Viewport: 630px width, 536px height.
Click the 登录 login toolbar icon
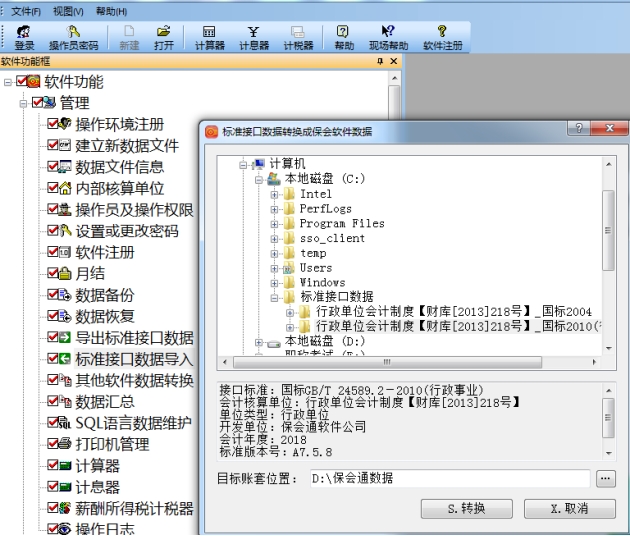coord(24,37)
